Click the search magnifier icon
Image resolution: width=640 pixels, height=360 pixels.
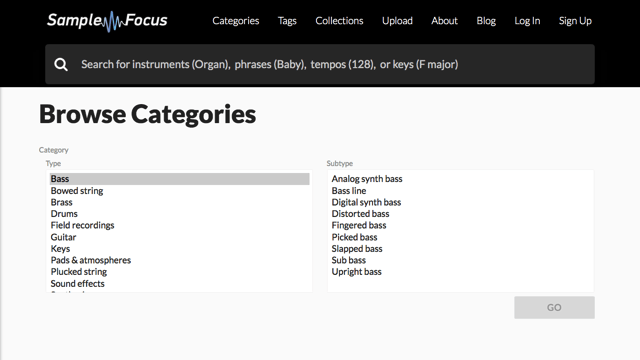tap(61, 64)
